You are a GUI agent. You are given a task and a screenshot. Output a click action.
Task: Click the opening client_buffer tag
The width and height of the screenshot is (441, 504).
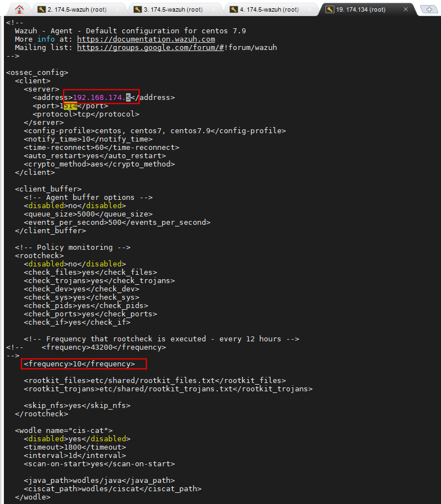coord(48,189)
